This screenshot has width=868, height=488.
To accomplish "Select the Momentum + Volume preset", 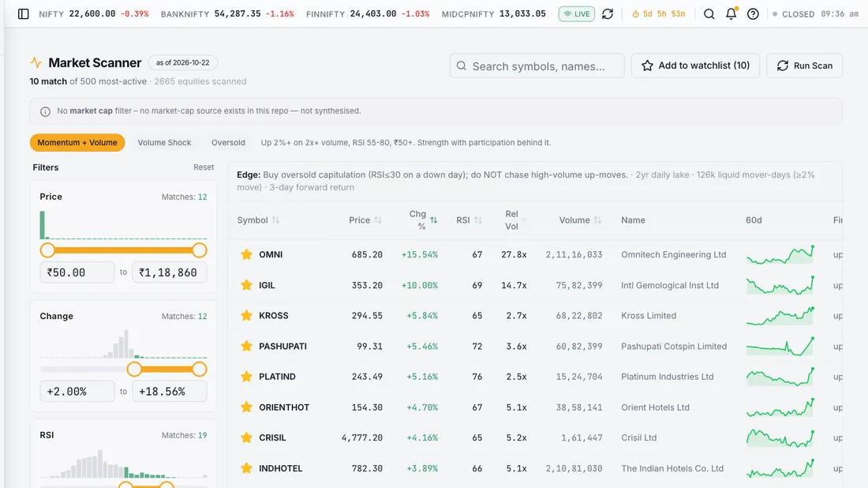I will [77, 142].
